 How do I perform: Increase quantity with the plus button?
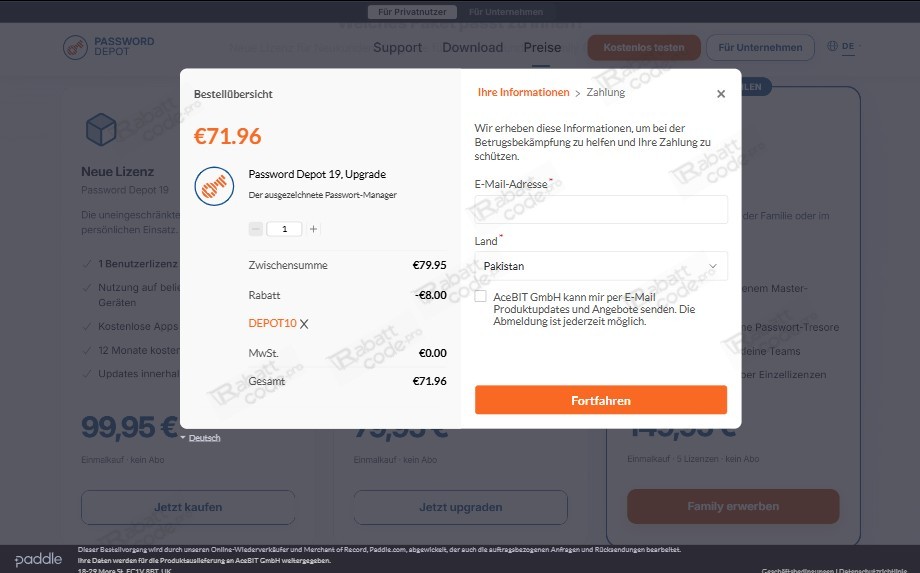click(313, 229)
